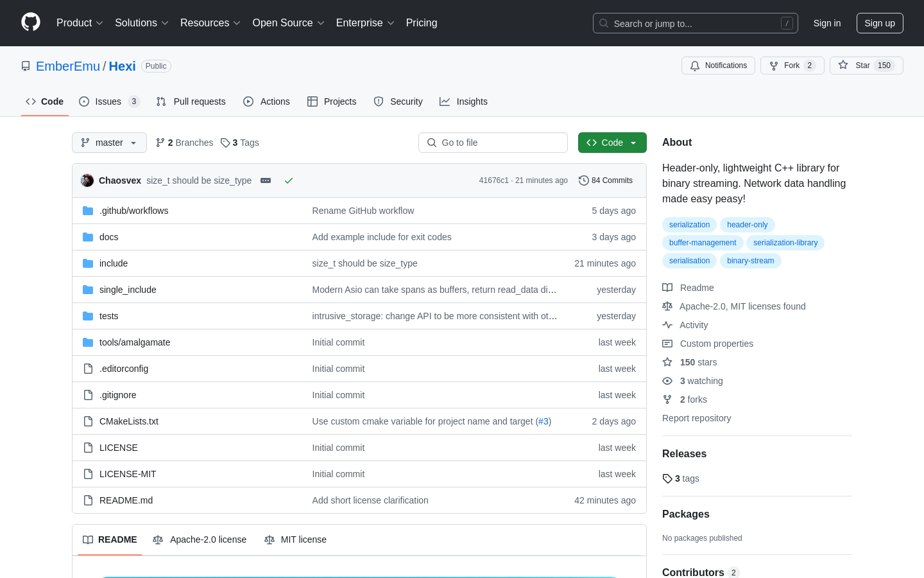Select the serialization topic tag

pyautogui.click(x=689, y=225)
